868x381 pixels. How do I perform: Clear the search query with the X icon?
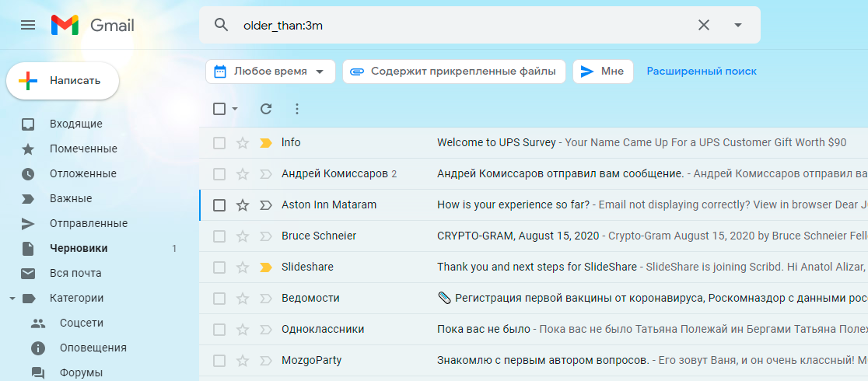[704, 25]
